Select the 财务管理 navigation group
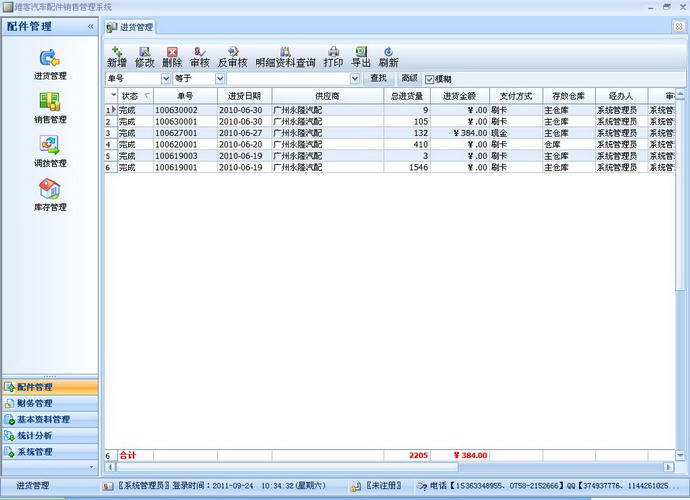This screenshot has height=500, width=690. (x=50, y=404)
